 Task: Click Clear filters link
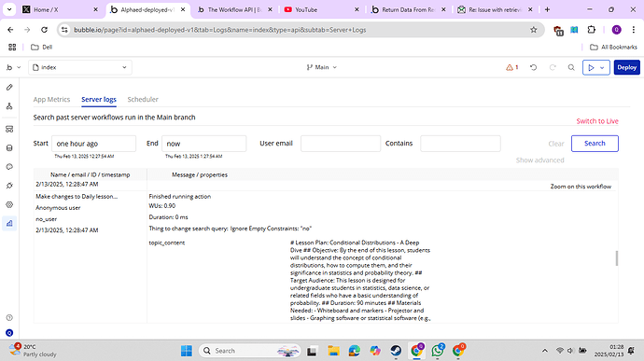coord(555,144)
